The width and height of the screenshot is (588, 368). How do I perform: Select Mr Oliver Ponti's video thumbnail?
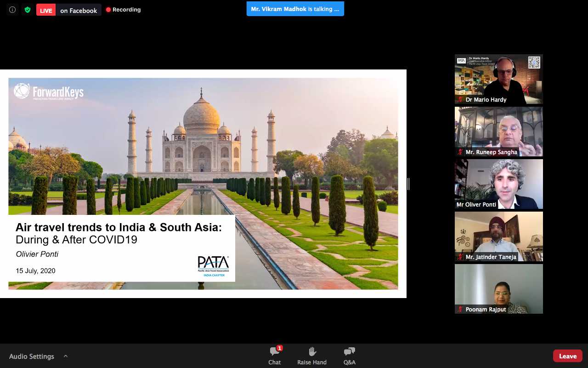(498, 184)
